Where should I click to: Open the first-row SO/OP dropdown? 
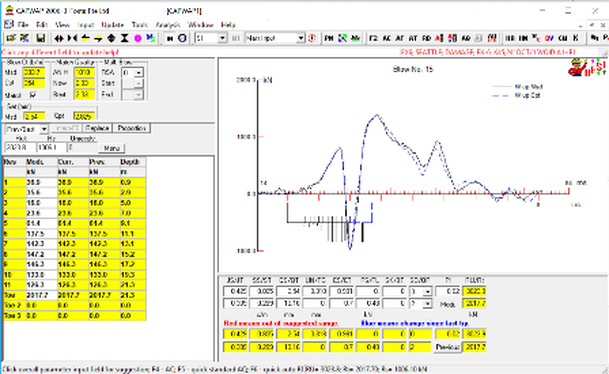coord(427,291)
